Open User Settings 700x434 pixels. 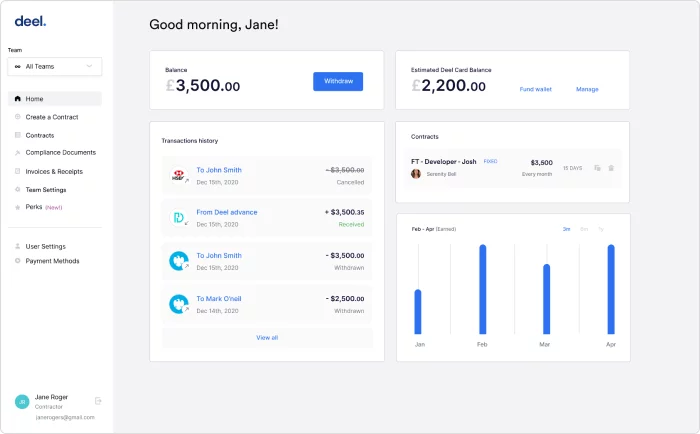coord(46,246)
